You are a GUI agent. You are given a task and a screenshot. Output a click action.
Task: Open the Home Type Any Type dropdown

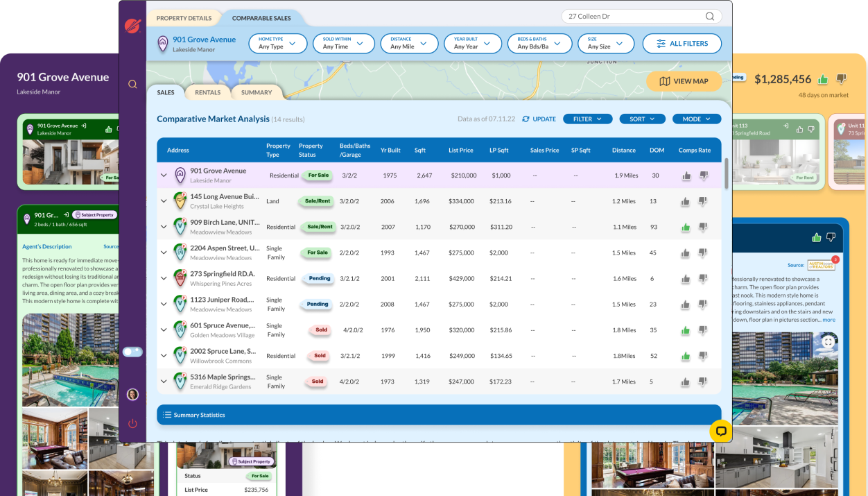pyautogui.click(x=277, y=43)
